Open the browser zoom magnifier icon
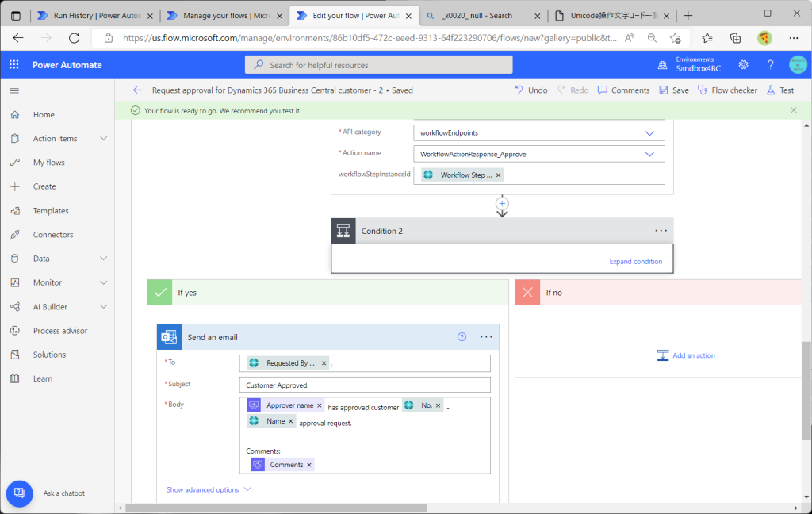Image resolution: width=812 pixels, height=514 pixels. pyautogui.click(x=652, y=38)
